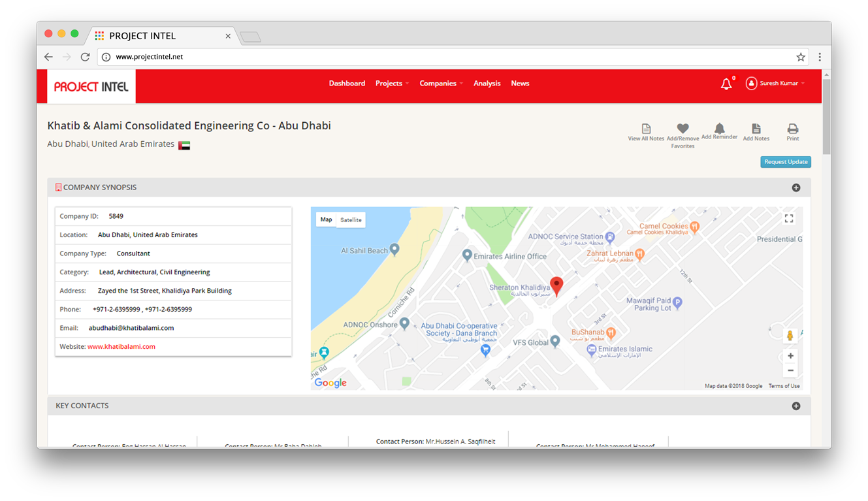868x501 pixels.
Task: Click the Add/Remove Favorites heart icon
Action: [x=683, y=129]
